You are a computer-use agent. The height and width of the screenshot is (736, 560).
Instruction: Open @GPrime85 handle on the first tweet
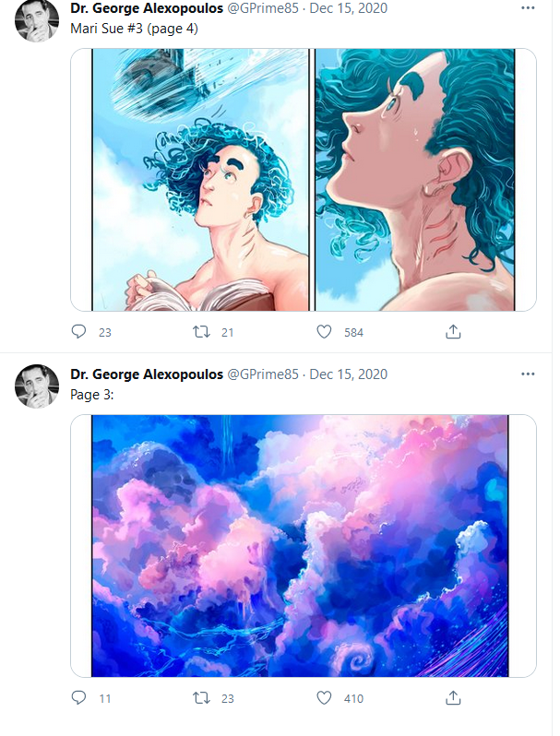263,8
